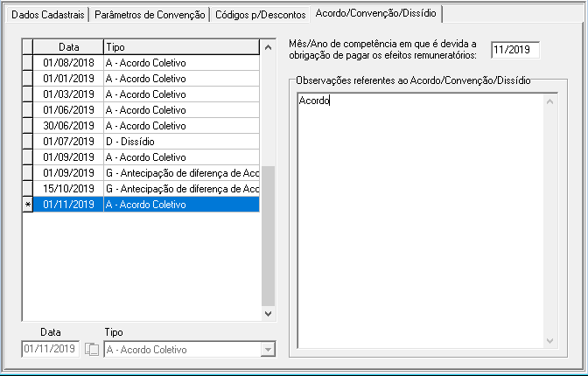Open the Tipo dropdown below the grid
The width and height of the screenshot is (588, 376).
tap(267, 350)
